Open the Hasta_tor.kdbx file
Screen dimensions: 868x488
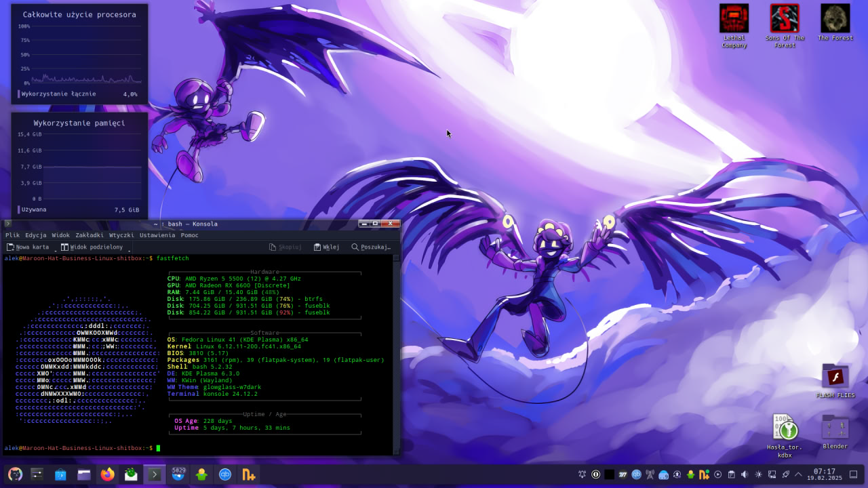pos(785,436)
